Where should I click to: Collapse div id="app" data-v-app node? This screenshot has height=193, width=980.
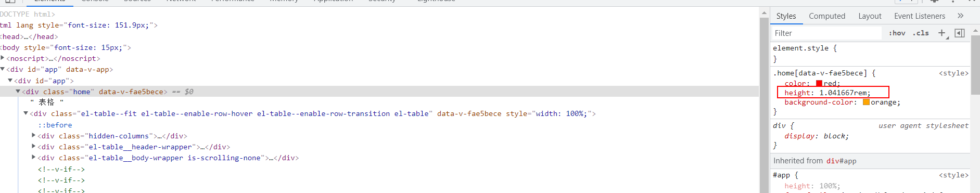coord(3,69)
